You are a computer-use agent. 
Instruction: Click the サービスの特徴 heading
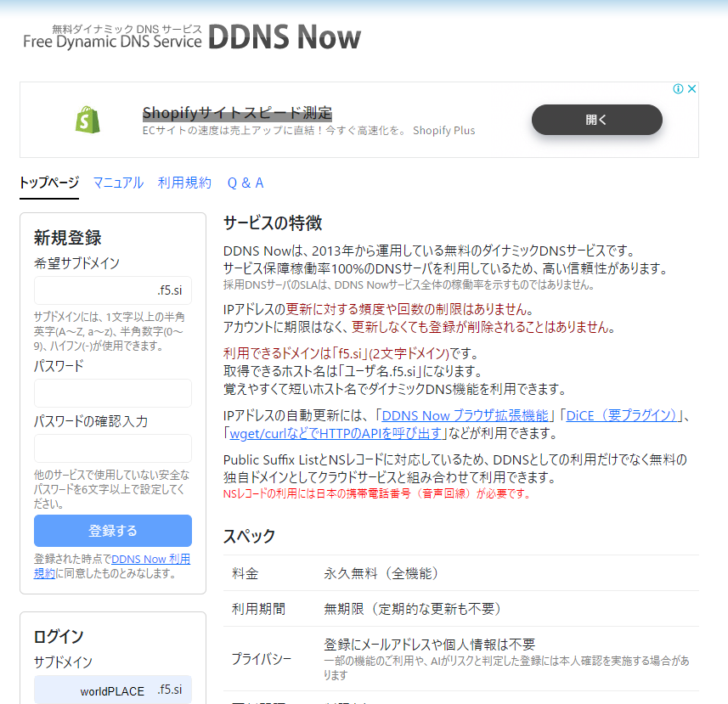(x=273, y=222)
